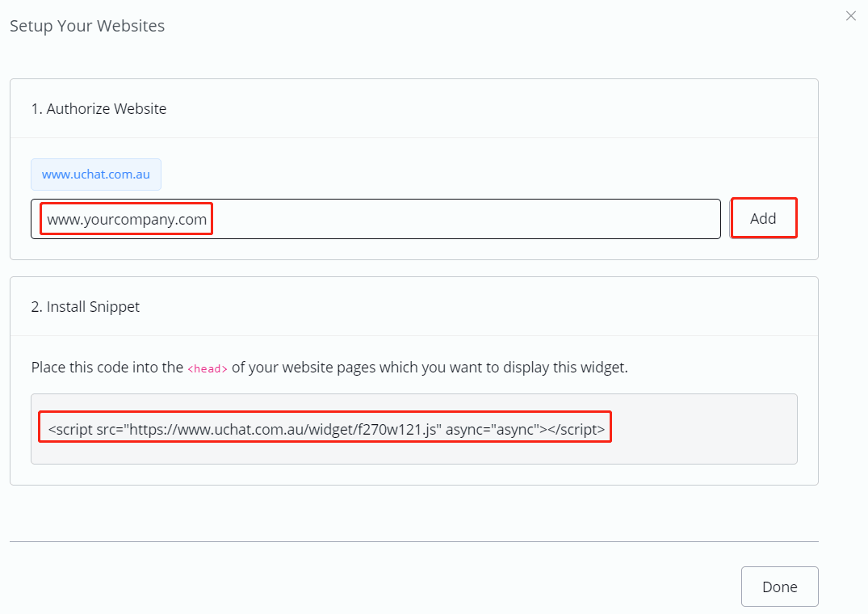
Task: Click the "Setup Your Websites" title
Action: 87,26
